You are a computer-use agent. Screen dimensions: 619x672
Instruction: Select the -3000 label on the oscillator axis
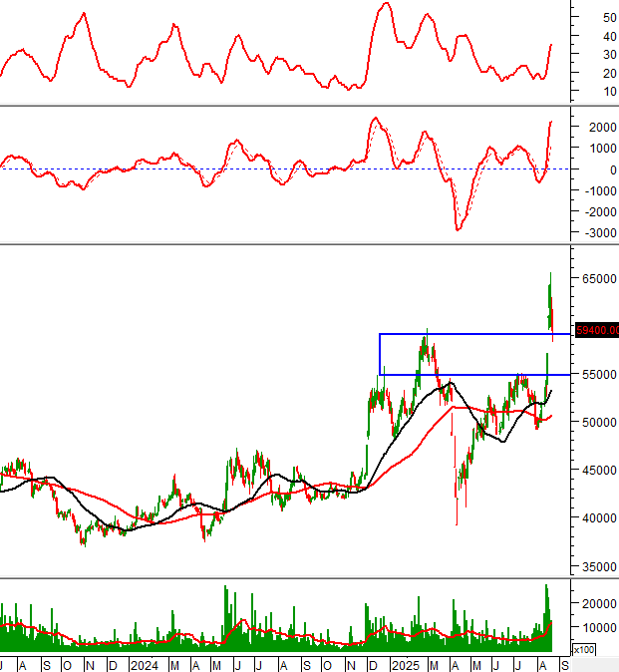click(601, 232)
